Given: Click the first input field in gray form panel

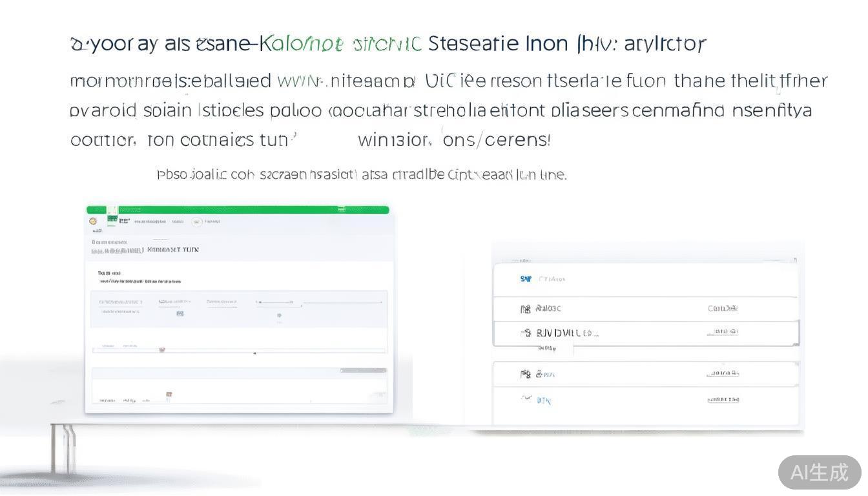Looking at the screenshot, I should click(x=120, y=302).
